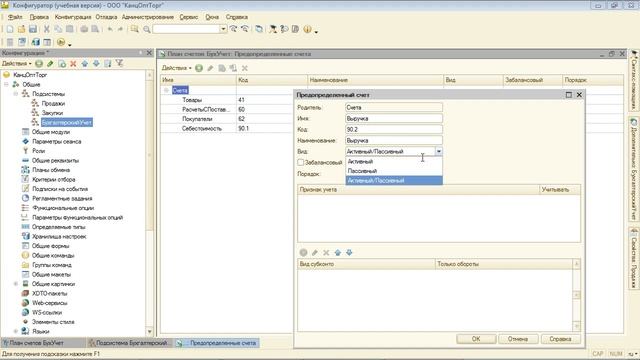
Task: Click Move down arrow in Configuration panel
Action: coord(96,64)
